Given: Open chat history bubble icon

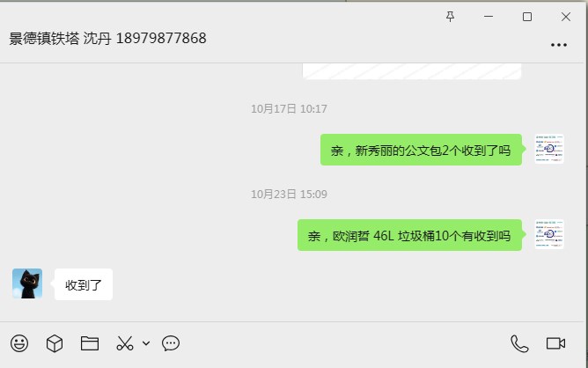Looking at the screenshot, I should point(171,343).
